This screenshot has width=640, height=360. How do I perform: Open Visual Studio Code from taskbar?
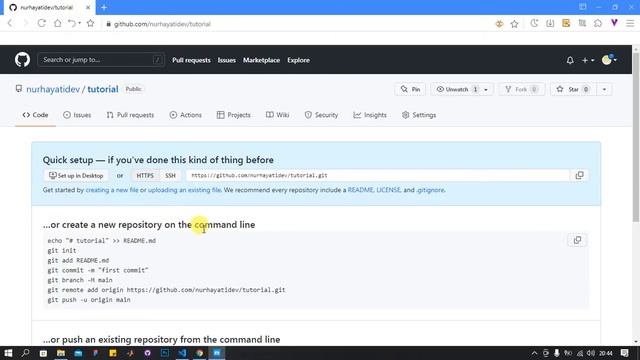[x=182, y=353]
